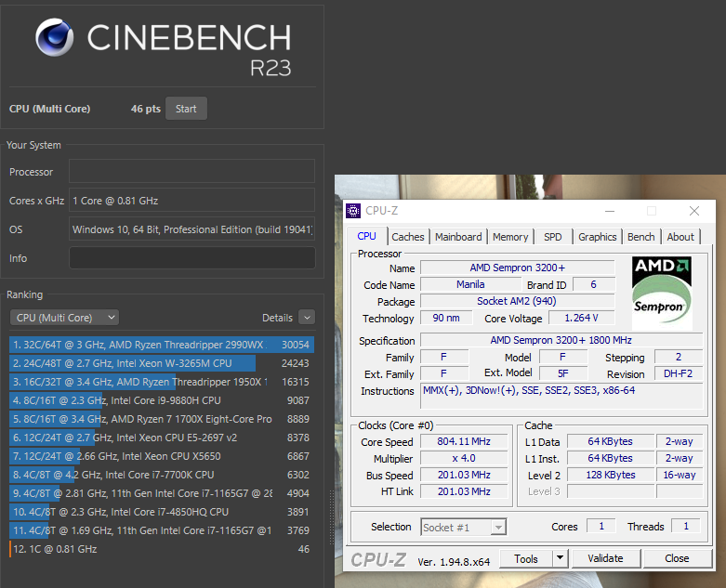
Task: Click the Cinebench sphere logo
Action: click(55, 38)
